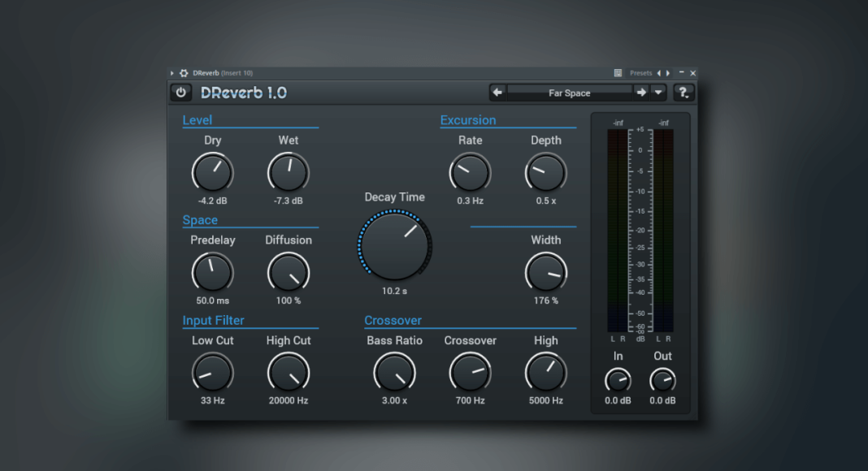Click the triangle icon at far top-left
This screenshot has height=471, width=868.
tap(171, 73)
